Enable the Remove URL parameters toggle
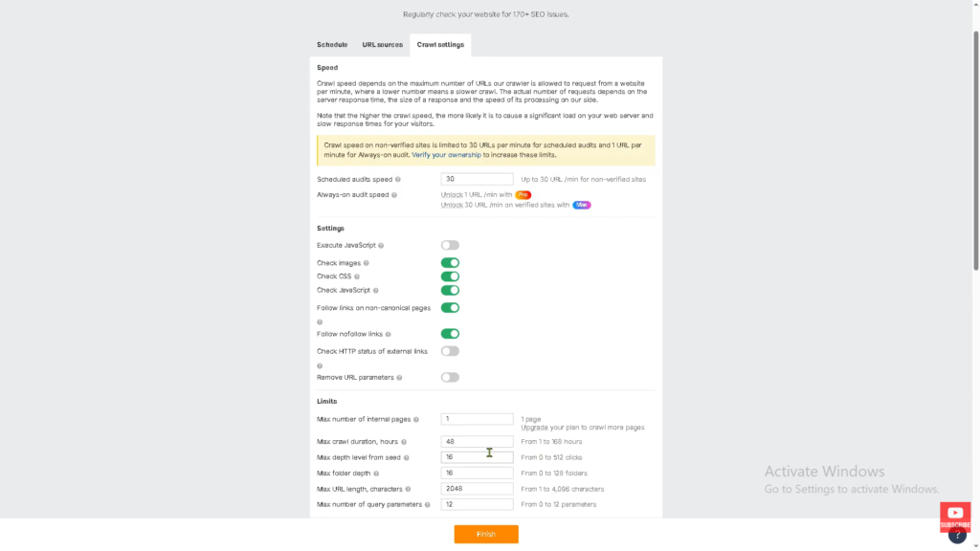This screenshot has height=551, width=980. click(x=450, y=377)
